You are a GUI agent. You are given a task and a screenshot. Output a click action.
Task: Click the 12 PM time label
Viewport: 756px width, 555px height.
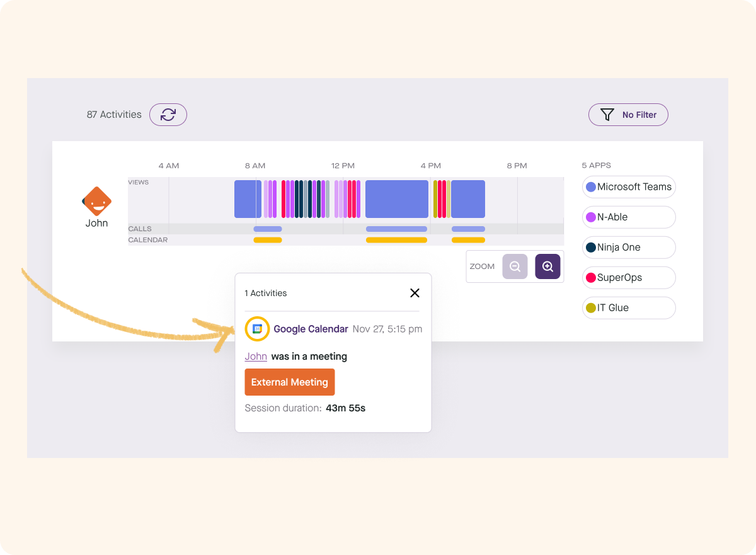[x=343, y=166]
